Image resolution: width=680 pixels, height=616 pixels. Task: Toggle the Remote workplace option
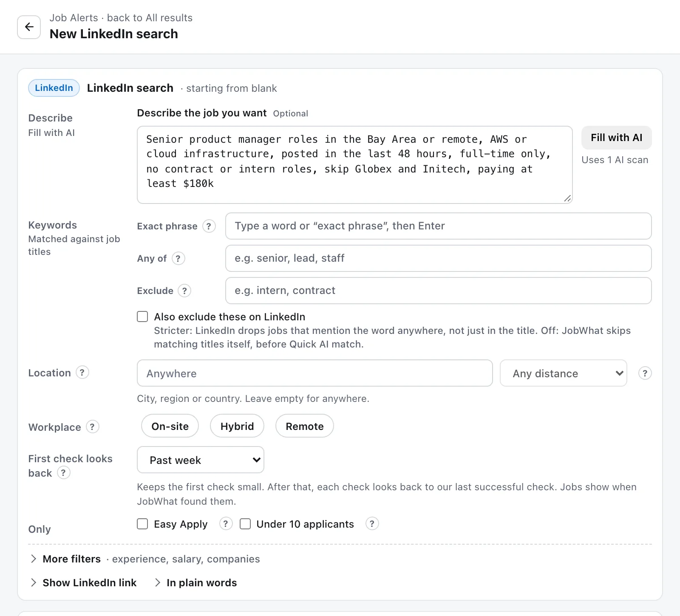tap(305, 426)
